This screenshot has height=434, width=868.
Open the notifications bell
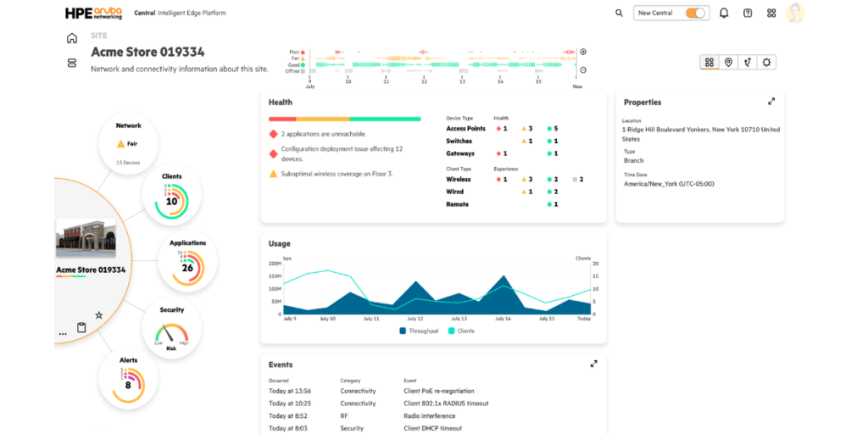click(x=724, y=14)
